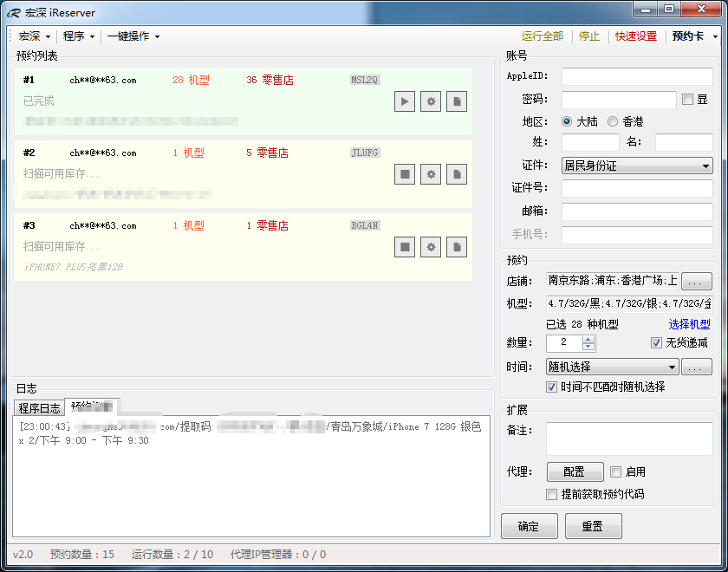Select the 香港 region radio button

coord(613,122)
